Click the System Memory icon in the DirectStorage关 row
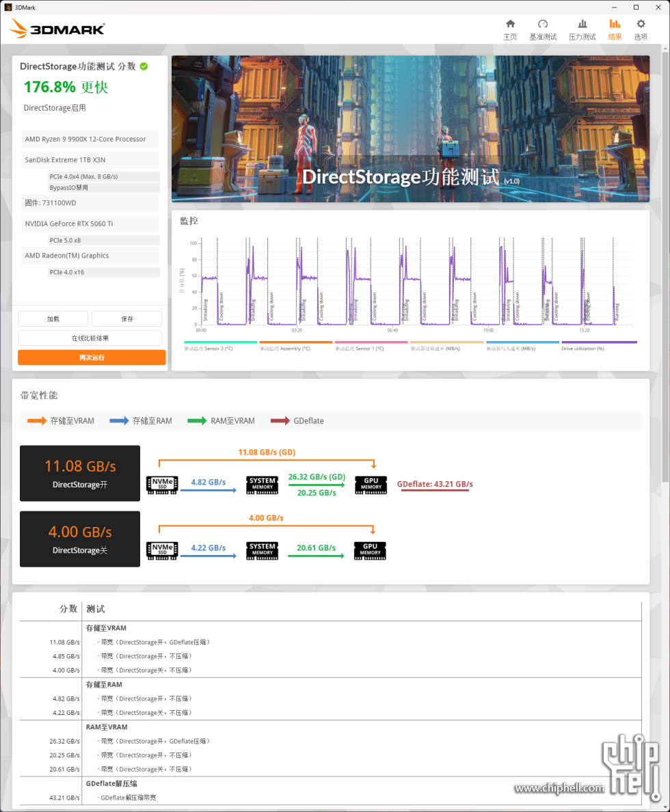Viewport: 670px width, 812px height. click(x=263, y=550)
